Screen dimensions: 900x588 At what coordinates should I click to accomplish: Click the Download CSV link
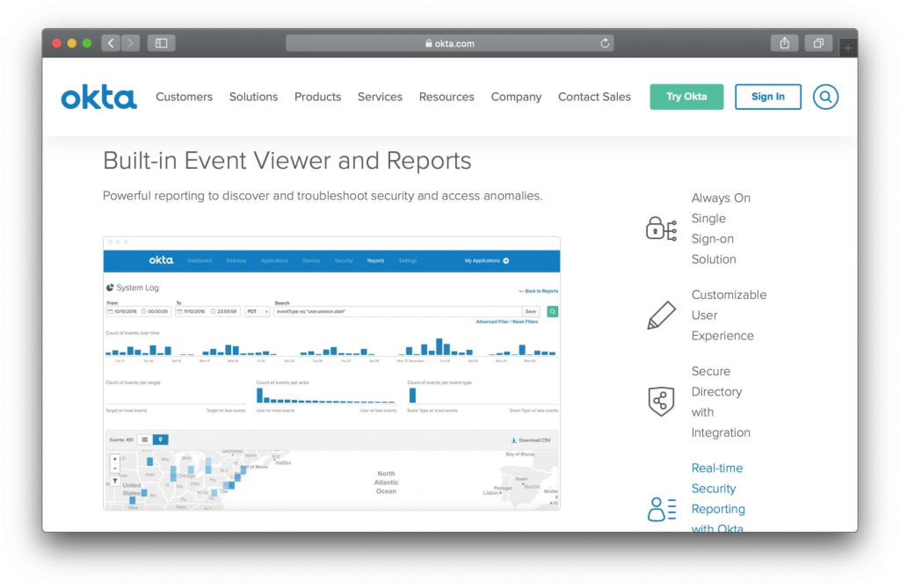click(531, 440)
